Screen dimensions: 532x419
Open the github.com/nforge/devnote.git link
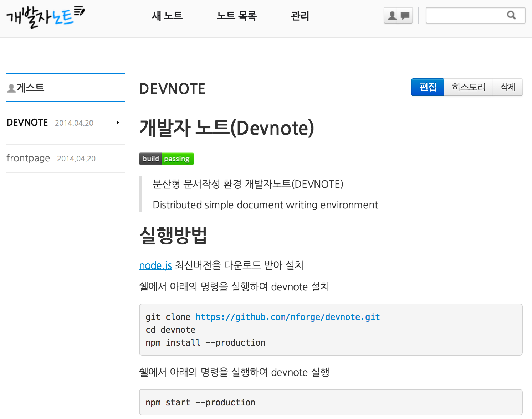tap(287, 317)
